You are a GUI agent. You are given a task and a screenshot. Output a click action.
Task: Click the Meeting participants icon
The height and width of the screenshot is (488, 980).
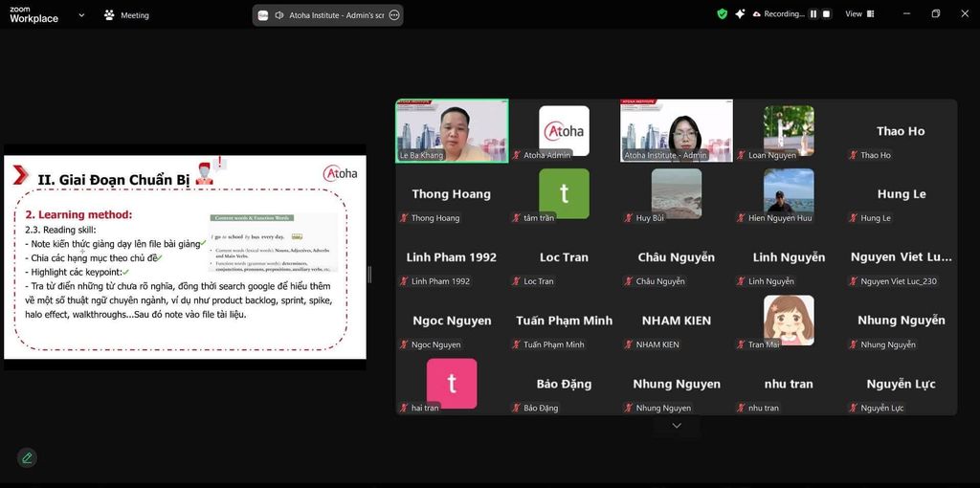pos(109,15)
